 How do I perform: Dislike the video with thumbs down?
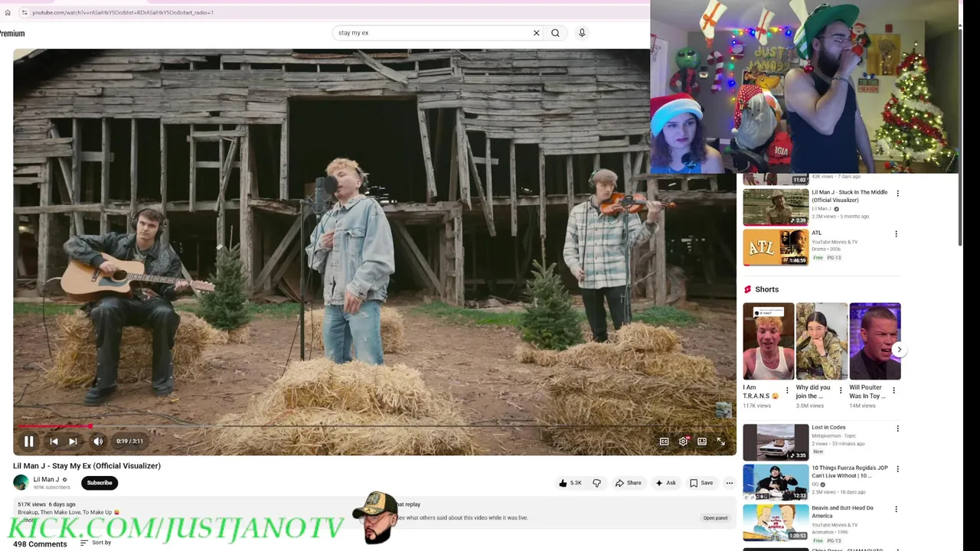[597, 483]
